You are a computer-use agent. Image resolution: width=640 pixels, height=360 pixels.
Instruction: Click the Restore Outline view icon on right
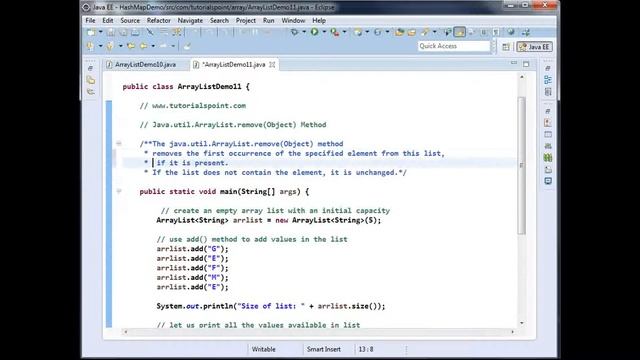click(x=548, y=80)
